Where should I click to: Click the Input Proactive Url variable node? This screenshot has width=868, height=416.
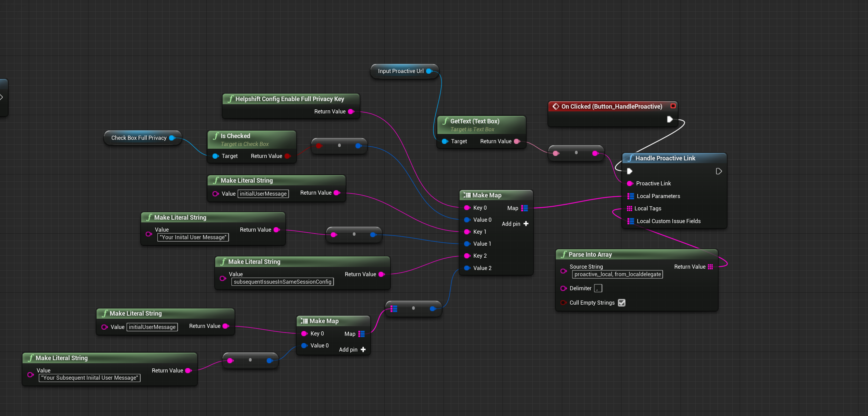400,71
